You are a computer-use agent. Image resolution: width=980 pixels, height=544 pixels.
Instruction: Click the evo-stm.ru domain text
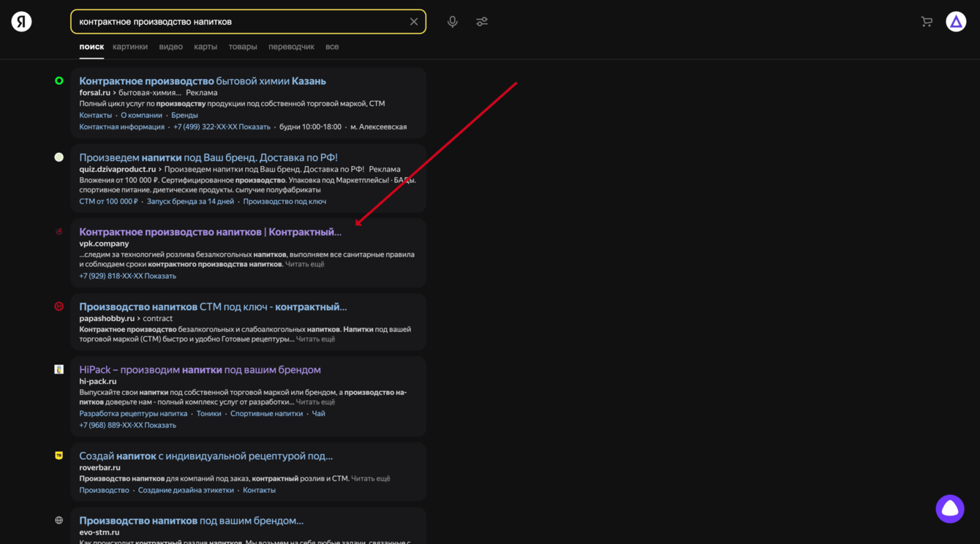tap(99, 532)
